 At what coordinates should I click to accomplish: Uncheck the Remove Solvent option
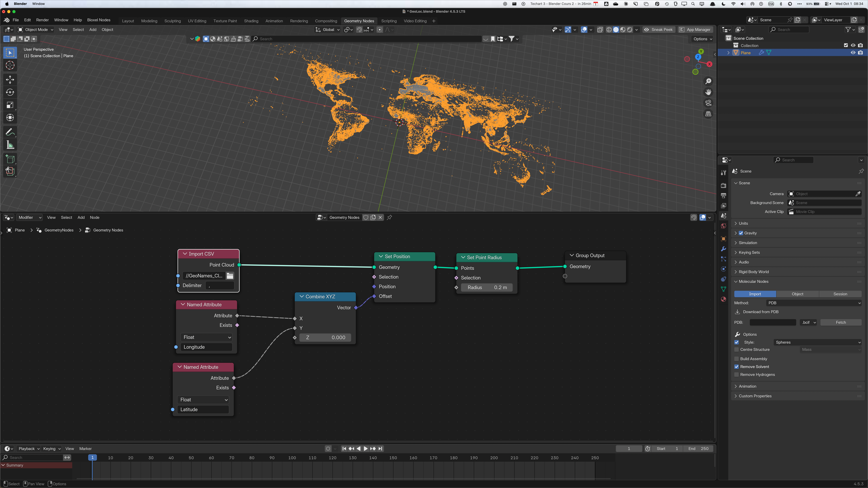(x=737, y=367)
